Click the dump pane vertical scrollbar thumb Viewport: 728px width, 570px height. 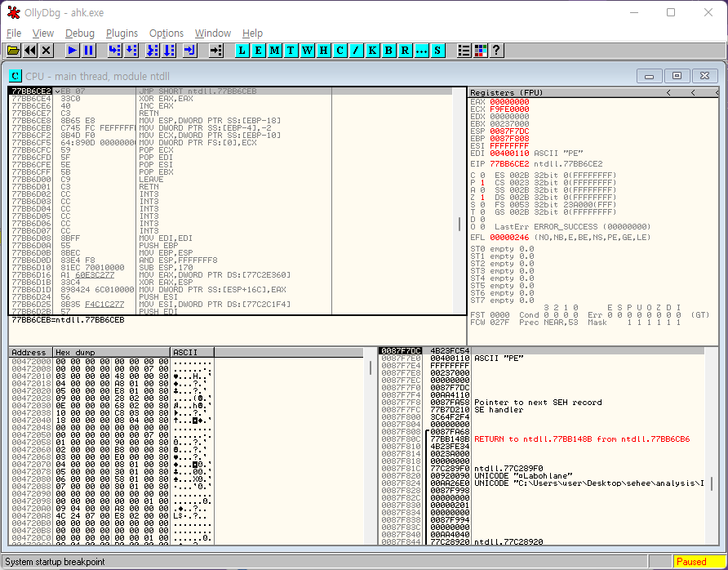point(370,368)
